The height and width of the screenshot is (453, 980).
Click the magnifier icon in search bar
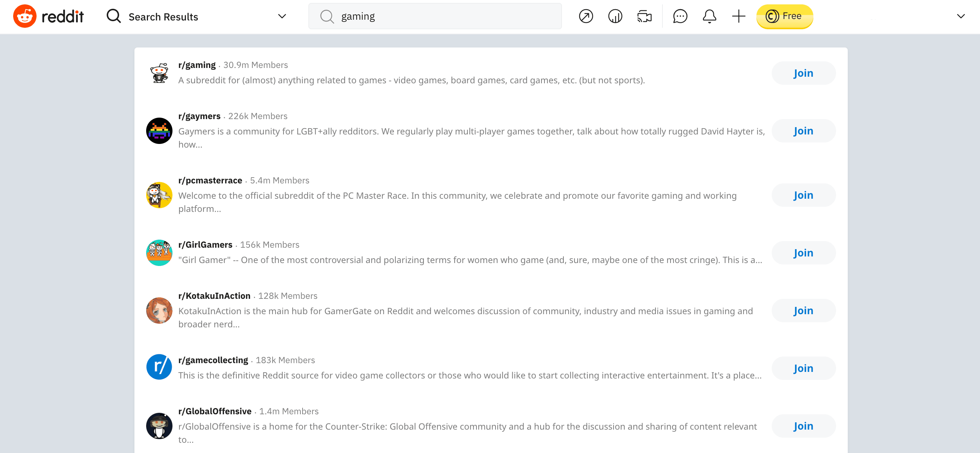pos(327,16)
